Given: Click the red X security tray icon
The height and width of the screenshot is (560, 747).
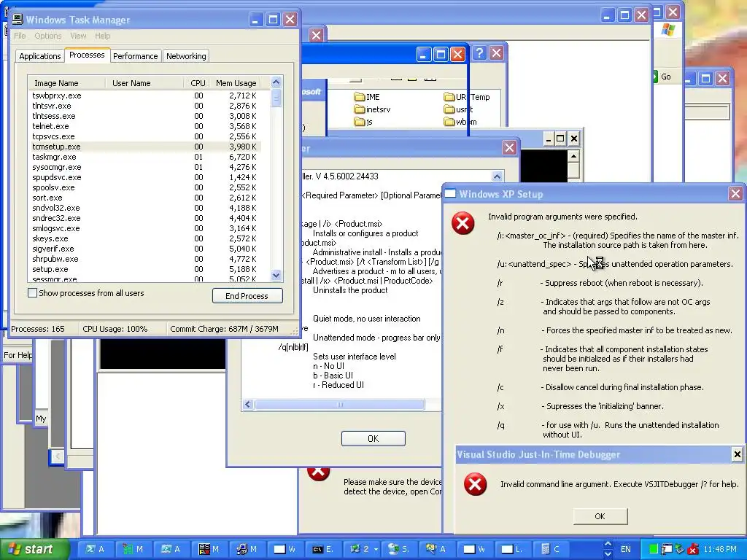Looking at the screenshot, I should point(693,549).
